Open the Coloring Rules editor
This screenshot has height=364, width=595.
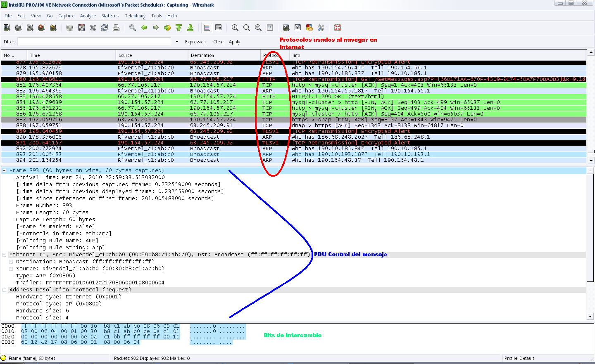click(309, 28)
